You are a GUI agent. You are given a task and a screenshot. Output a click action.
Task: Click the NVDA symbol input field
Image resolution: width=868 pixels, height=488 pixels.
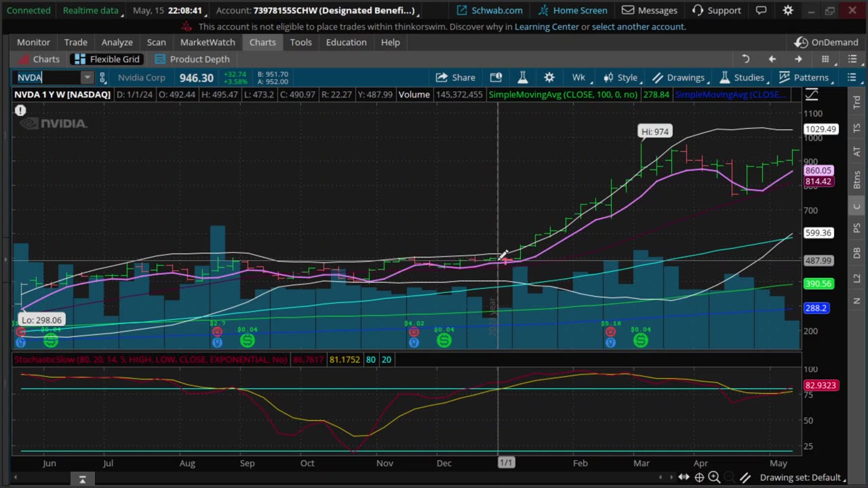47,77
